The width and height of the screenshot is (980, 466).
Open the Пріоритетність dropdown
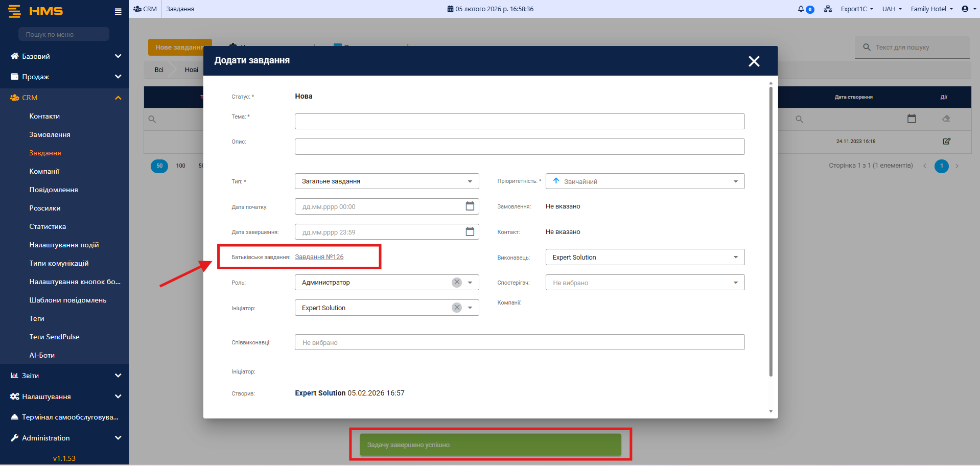pyautogui.click(x=735, y=181)
